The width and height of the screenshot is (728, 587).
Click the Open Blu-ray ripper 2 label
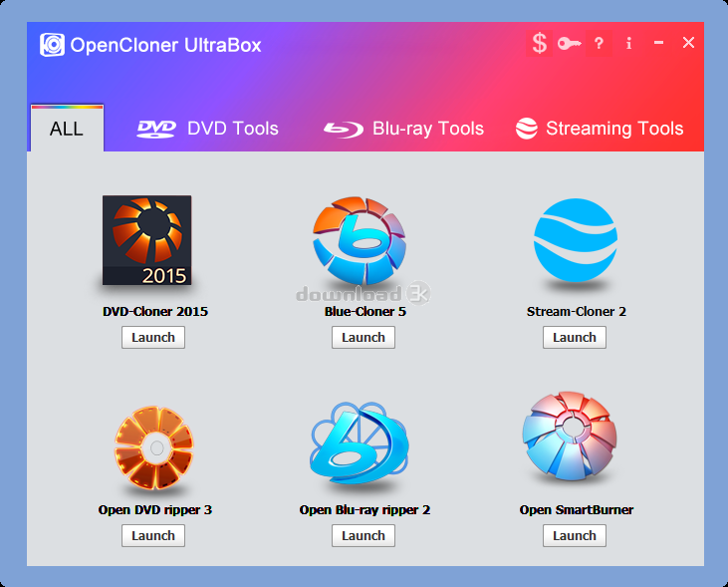click(364, 510)
